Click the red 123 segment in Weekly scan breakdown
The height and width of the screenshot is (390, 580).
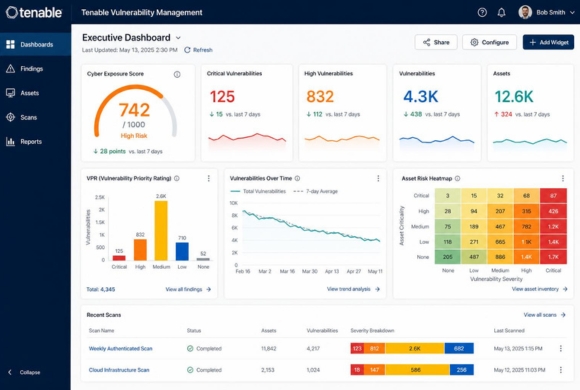pos(357,349)
